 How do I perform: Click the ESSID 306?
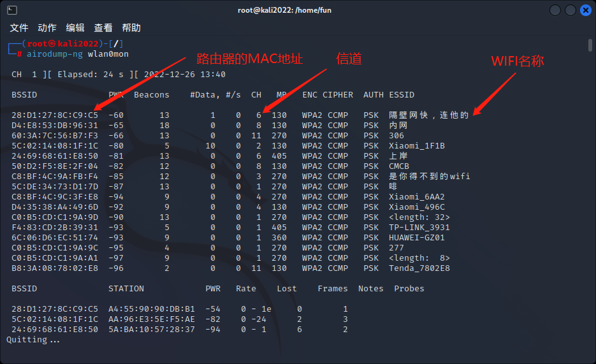point(396,136)
